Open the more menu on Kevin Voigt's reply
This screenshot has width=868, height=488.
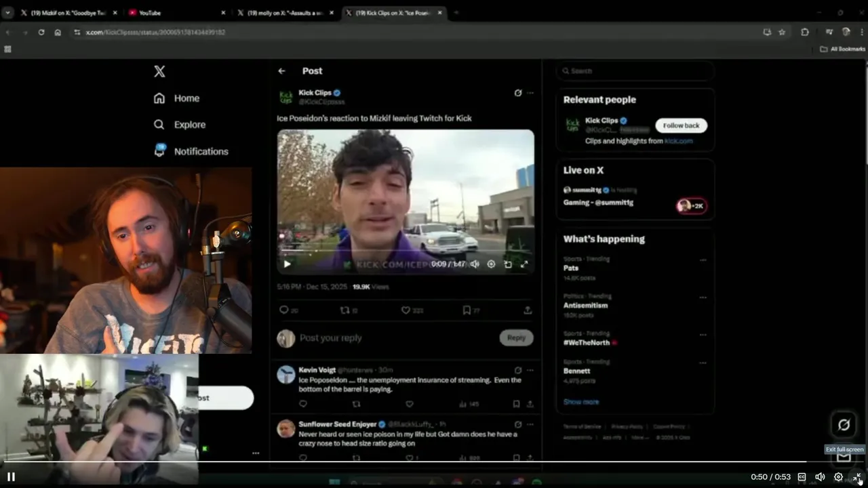point(530,370)
